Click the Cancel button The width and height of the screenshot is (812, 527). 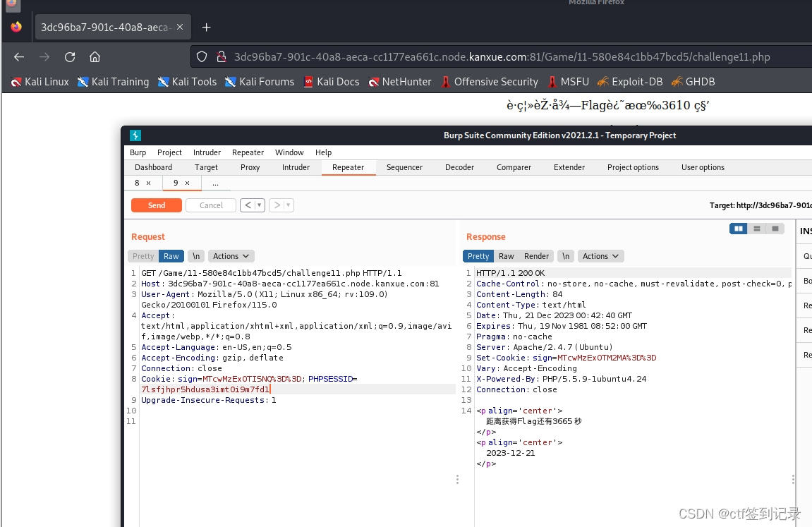211,205
